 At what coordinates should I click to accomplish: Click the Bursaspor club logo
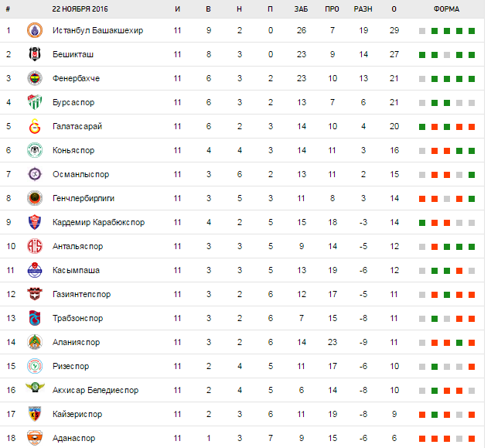(32, 103)
